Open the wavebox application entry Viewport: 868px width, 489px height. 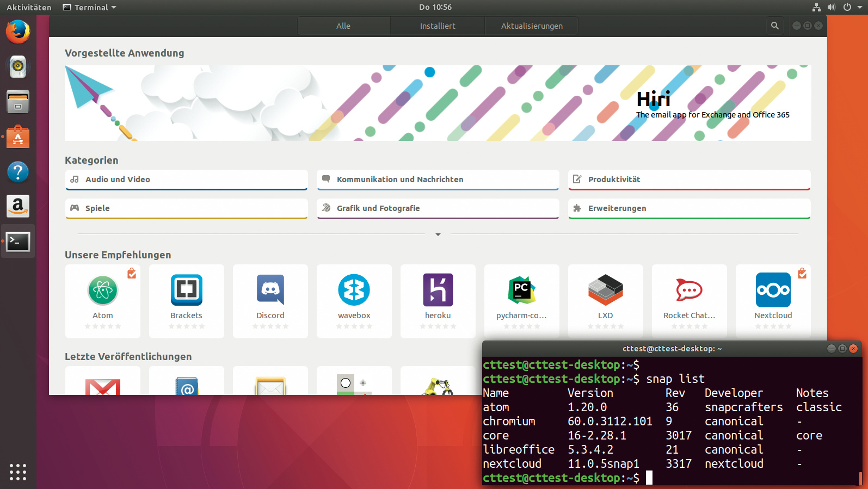pos(354,301)
